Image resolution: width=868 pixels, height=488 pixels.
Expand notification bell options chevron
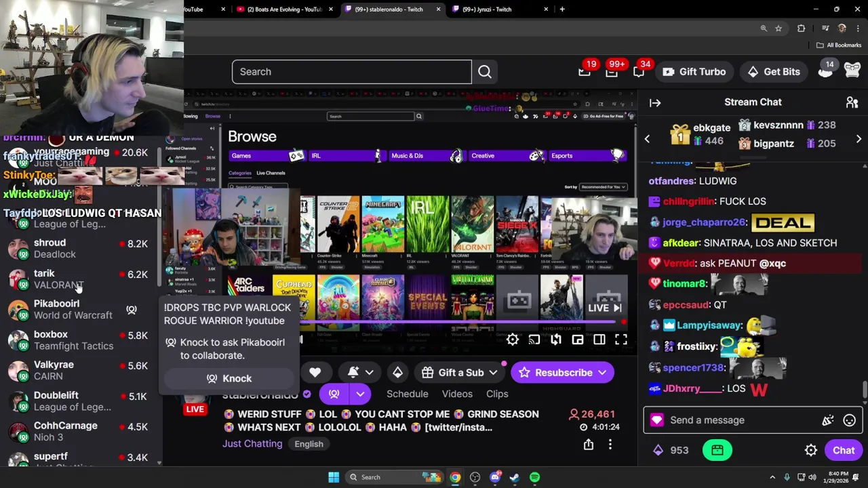(x=370, y=372)
